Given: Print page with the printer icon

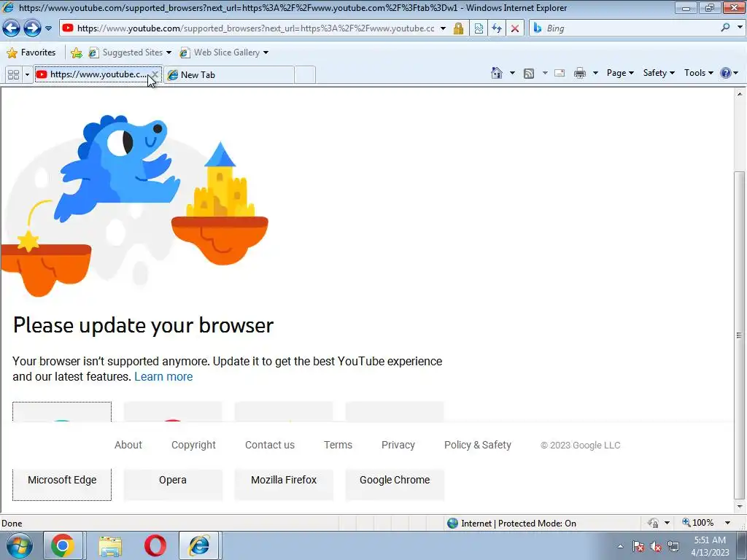Looking at the screenshot, I should click(x=580, y=73).
